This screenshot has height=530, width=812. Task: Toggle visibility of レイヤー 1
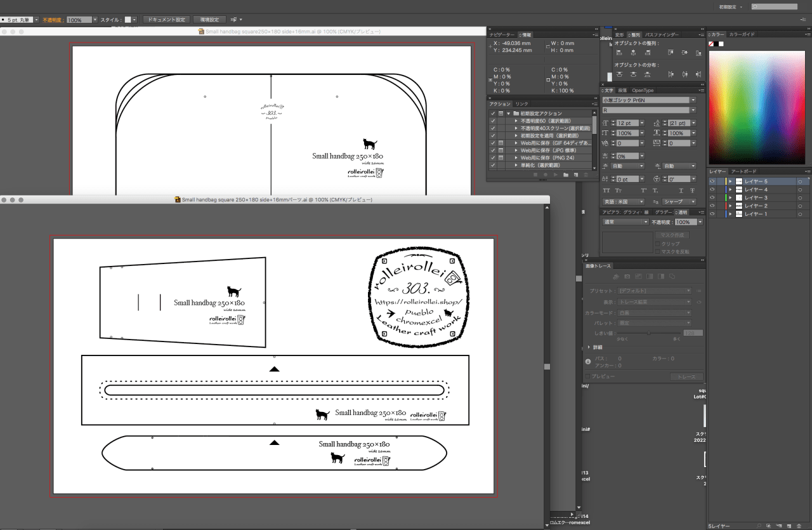(x=712, y=215)
